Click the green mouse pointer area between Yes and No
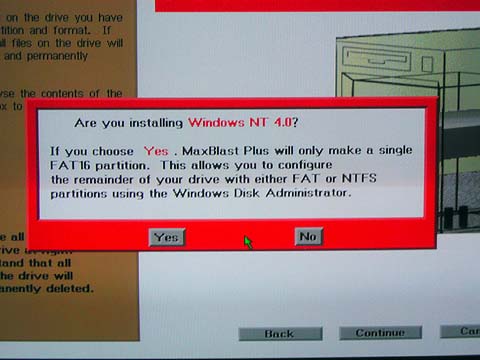Image resolution: width=480 pixels, height=360 pixels. 248,242
